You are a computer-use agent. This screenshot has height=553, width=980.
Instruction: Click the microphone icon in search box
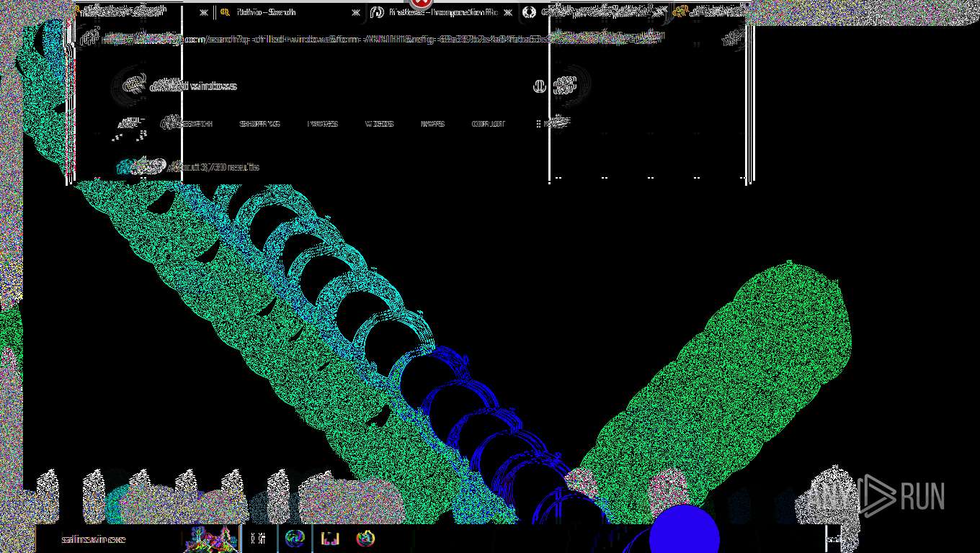tap(539, 86)
